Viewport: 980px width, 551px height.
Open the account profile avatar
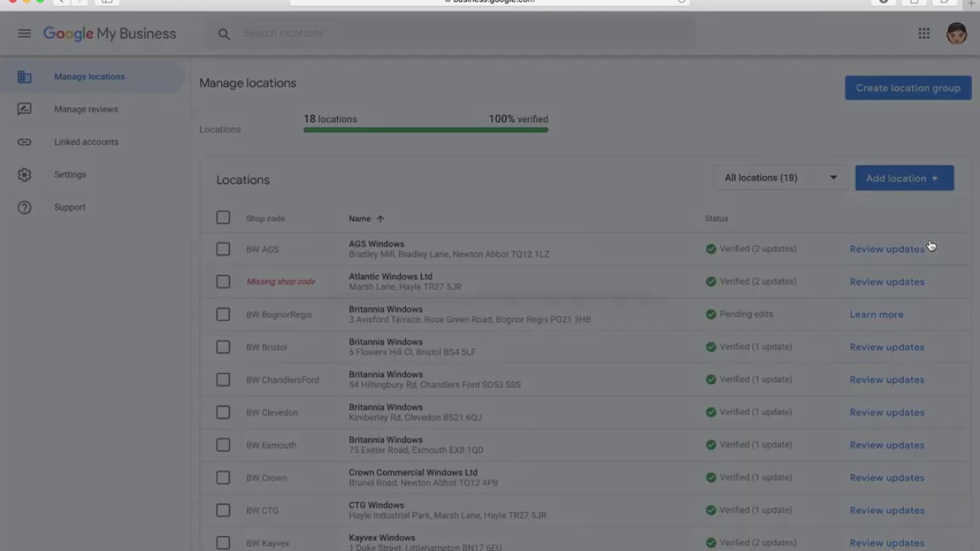tap(956, 34)
